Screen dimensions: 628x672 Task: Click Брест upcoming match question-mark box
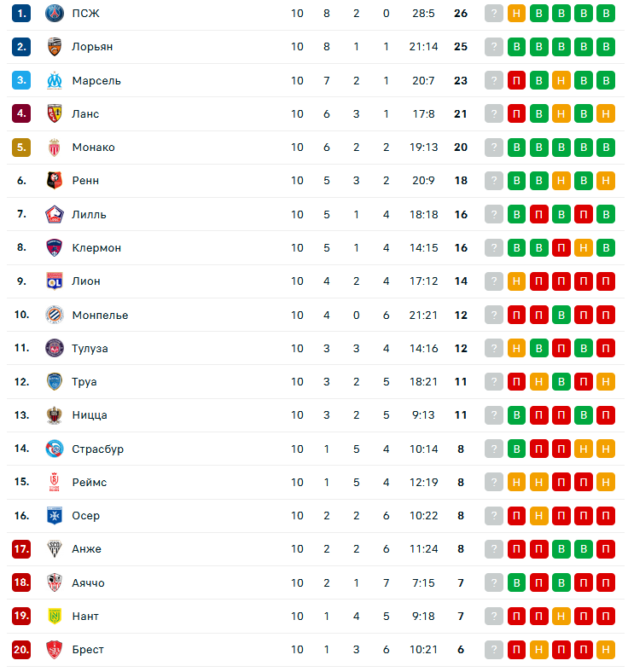(494, 649)
